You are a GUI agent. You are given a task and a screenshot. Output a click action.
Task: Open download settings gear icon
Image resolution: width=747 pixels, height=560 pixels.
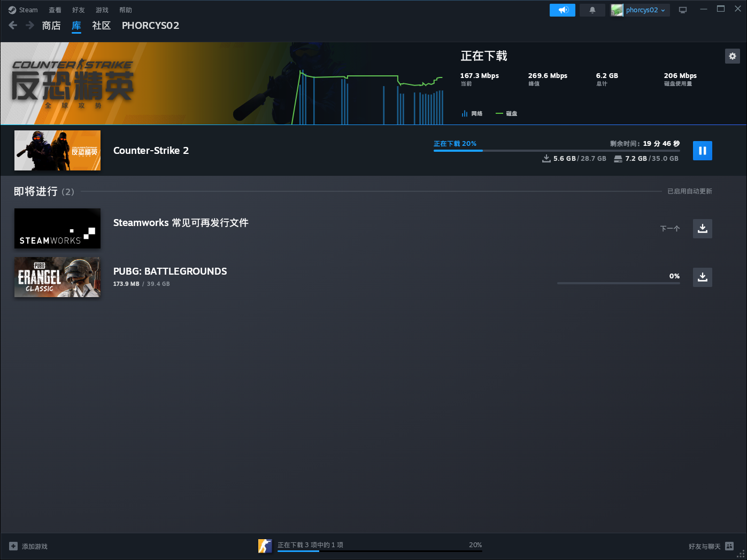point(733,56)
